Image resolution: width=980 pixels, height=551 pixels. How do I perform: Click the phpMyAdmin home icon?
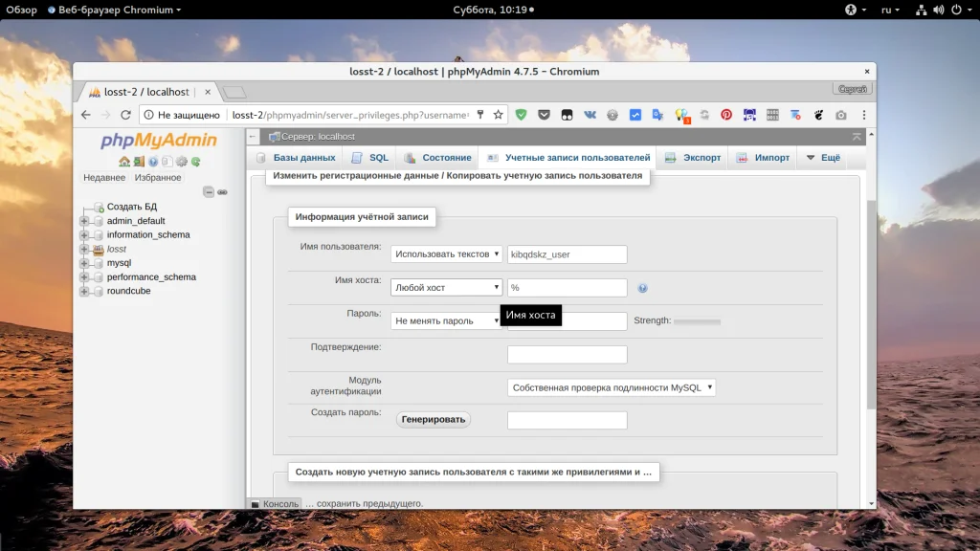124,162
